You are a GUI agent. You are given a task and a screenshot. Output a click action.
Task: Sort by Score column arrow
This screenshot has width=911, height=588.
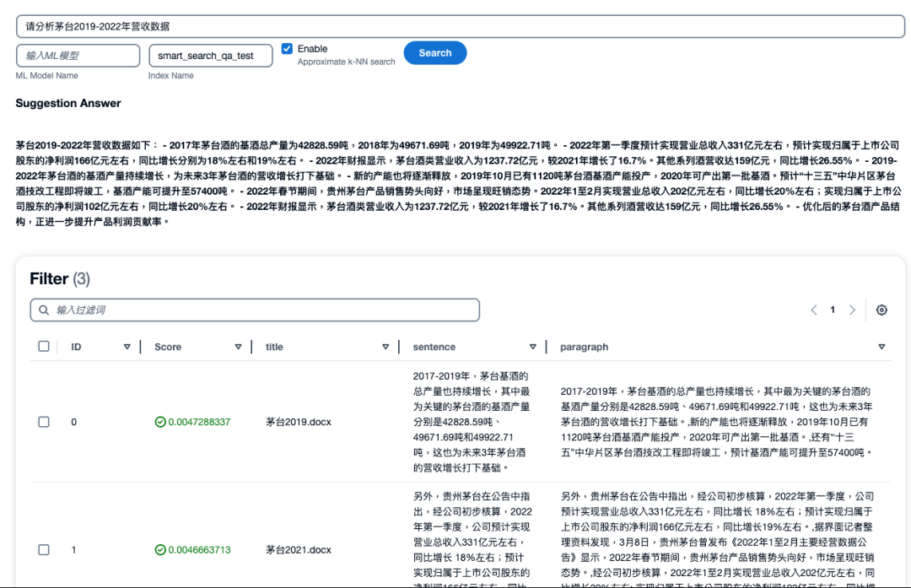238,347
